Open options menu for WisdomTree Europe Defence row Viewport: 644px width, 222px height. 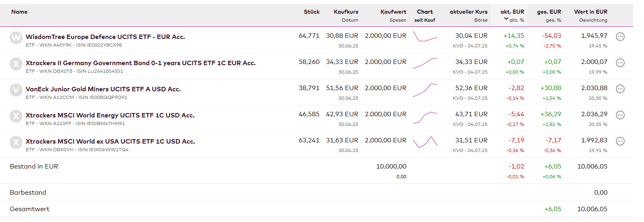620,37
